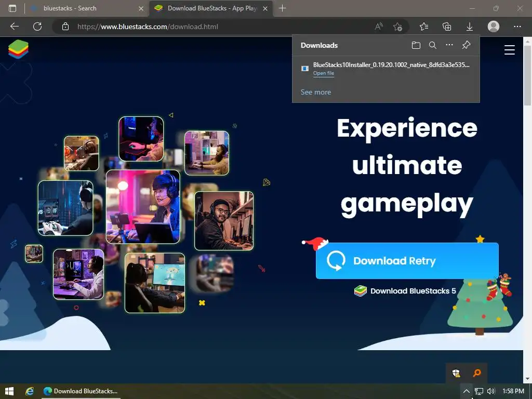Open the BlueStacks hamburger menu
This screenshot has width=532, height=399.
(x=509, y=50)
